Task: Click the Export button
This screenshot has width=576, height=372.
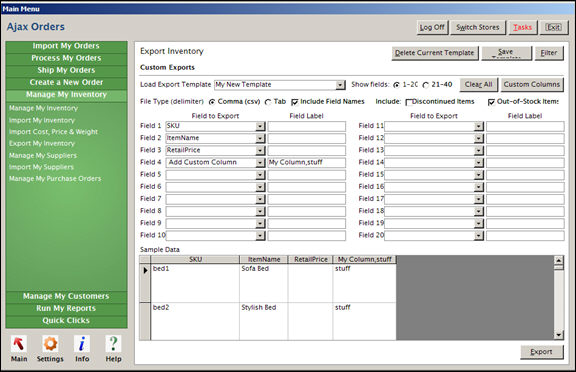Action: (x=541, y=352)
